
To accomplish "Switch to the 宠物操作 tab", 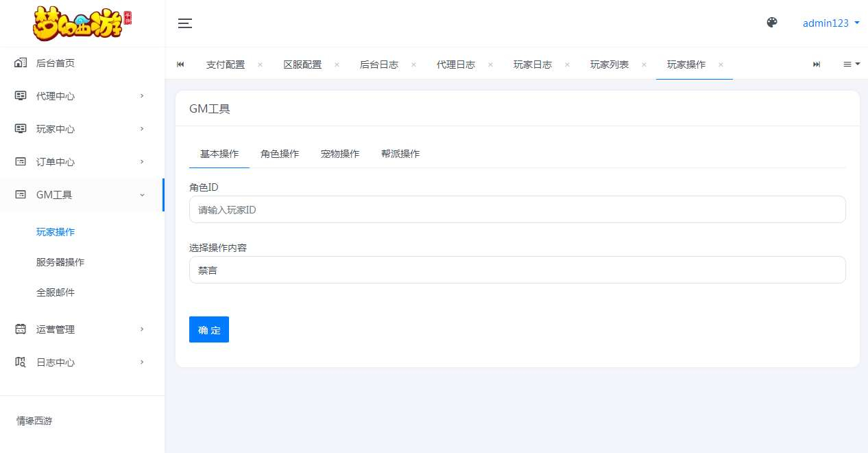I will pos(340,154).
